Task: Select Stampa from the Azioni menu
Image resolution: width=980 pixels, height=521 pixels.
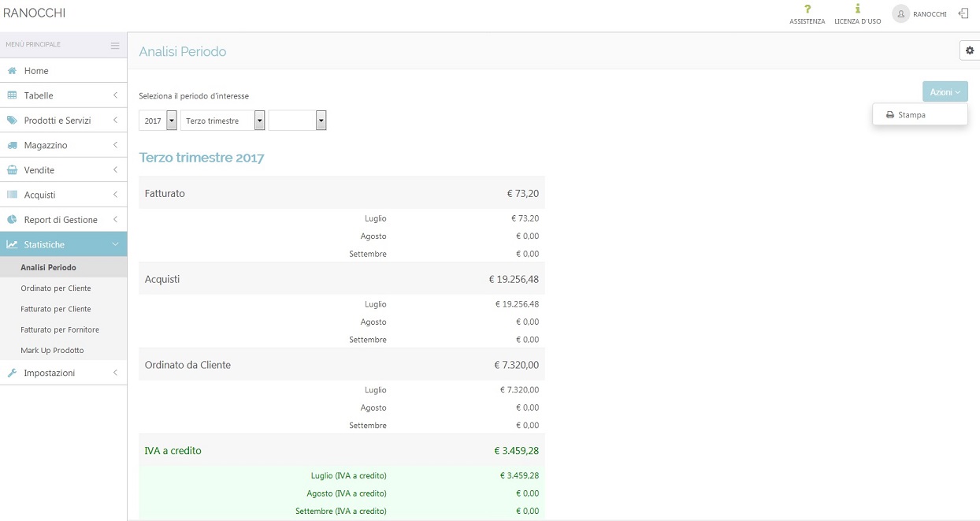Action: [x=911, y=115]
